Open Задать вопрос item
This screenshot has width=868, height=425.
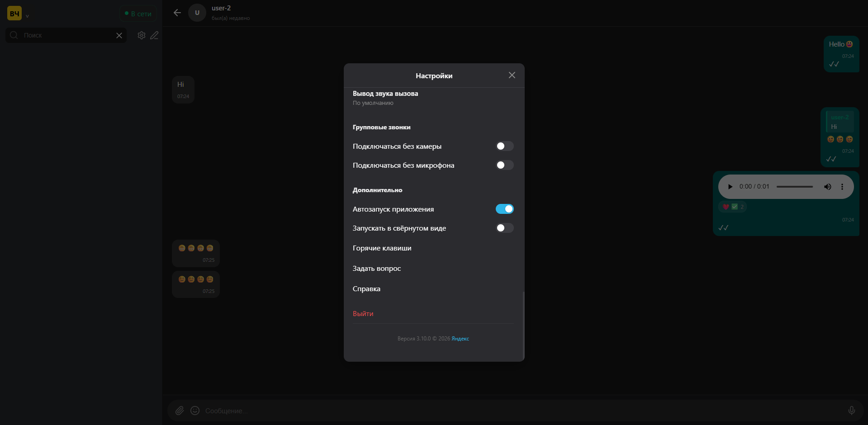click(376, 269)
